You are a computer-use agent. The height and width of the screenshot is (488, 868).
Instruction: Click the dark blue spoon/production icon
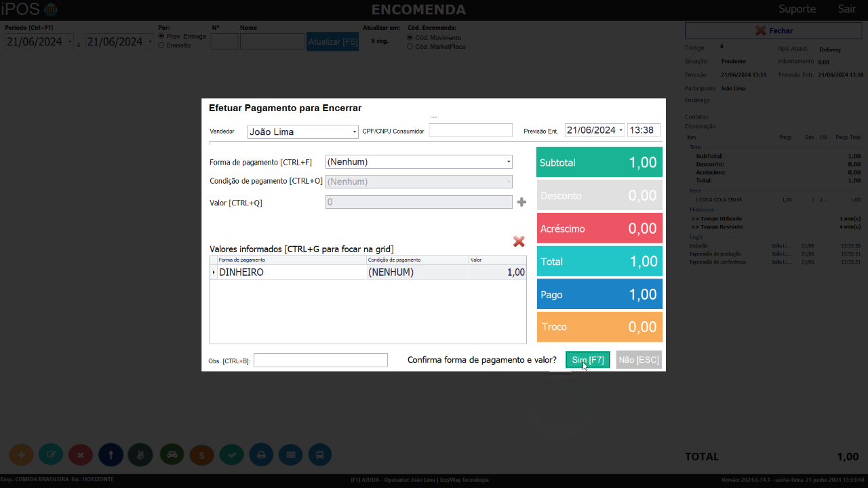click(x=111, y=455)
